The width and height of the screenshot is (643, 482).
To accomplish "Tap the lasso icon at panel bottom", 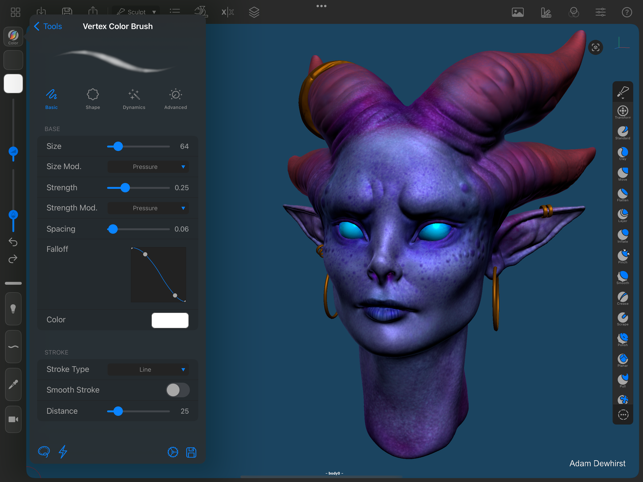I will 44,452.
